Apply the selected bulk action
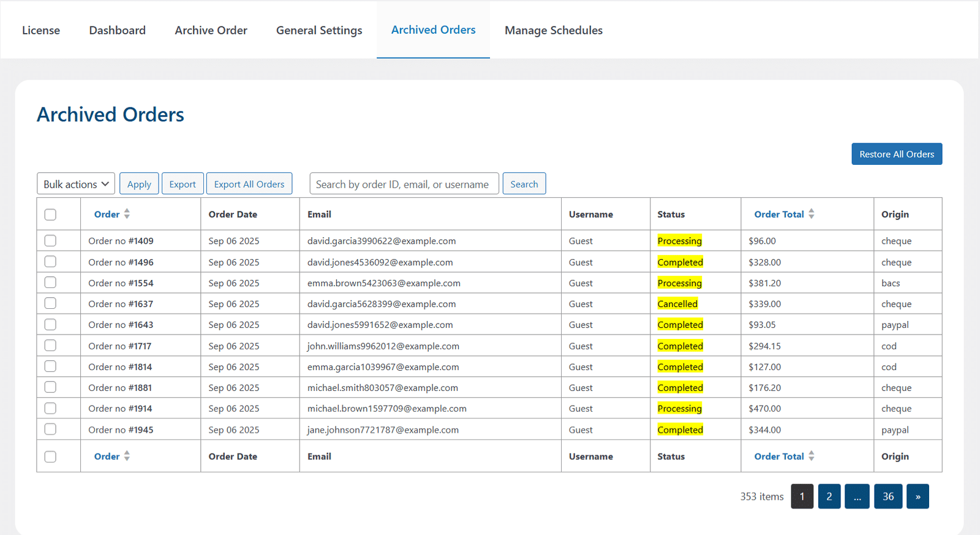 [x=139, y=184]
